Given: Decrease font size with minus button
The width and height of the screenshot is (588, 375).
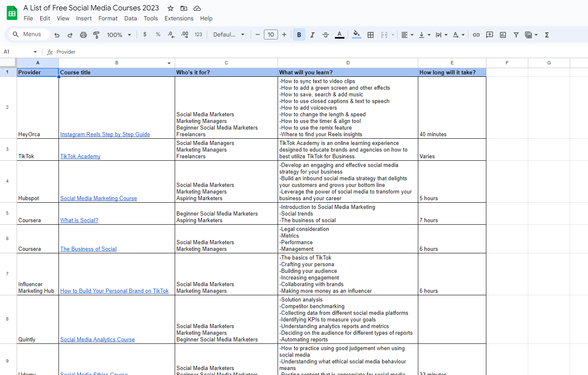Looking at the screenshot, I should (x=258, y=34).
